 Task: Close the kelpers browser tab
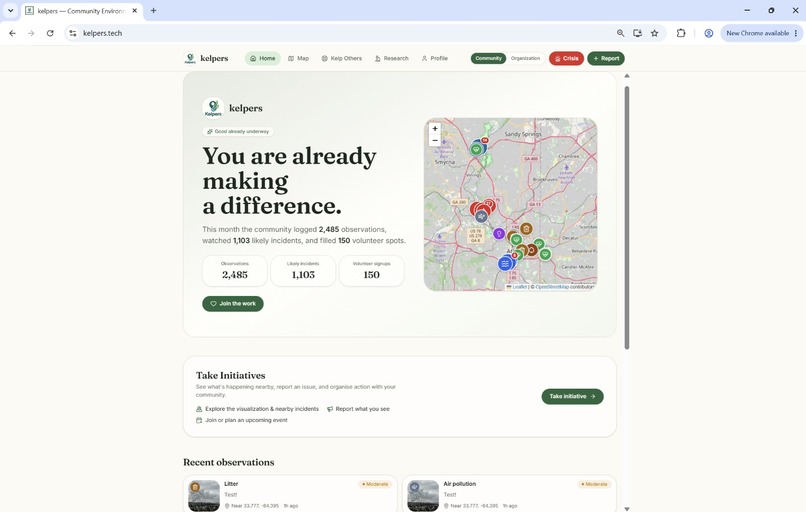coord(135,11)
